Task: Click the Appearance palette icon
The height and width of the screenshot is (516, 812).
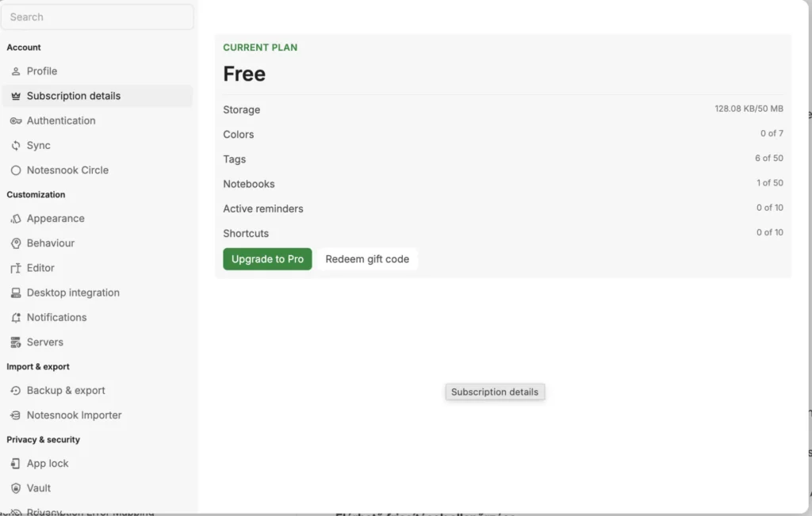Action: pyautogui.click(x=16, y=219)
